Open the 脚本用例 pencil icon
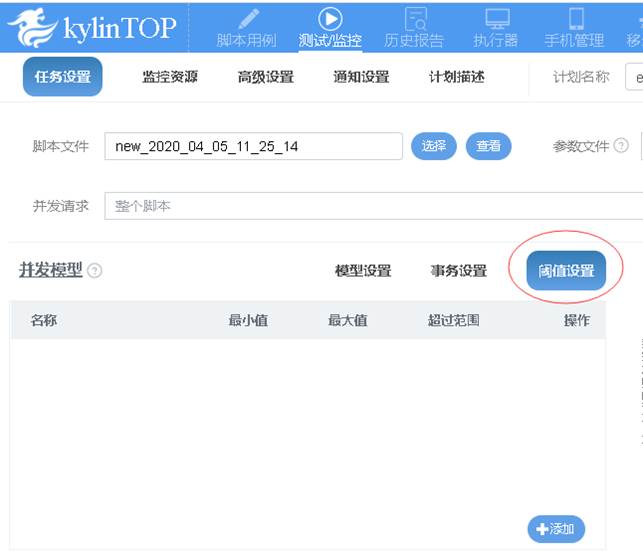Screen dimensions: 643x556 click(248, 19)
